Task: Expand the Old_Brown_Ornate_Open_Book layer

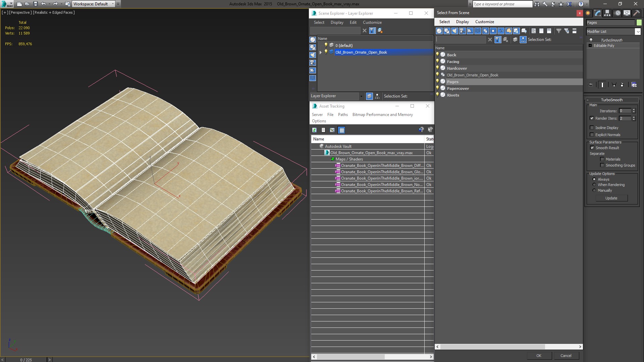Action: point(320,52)
